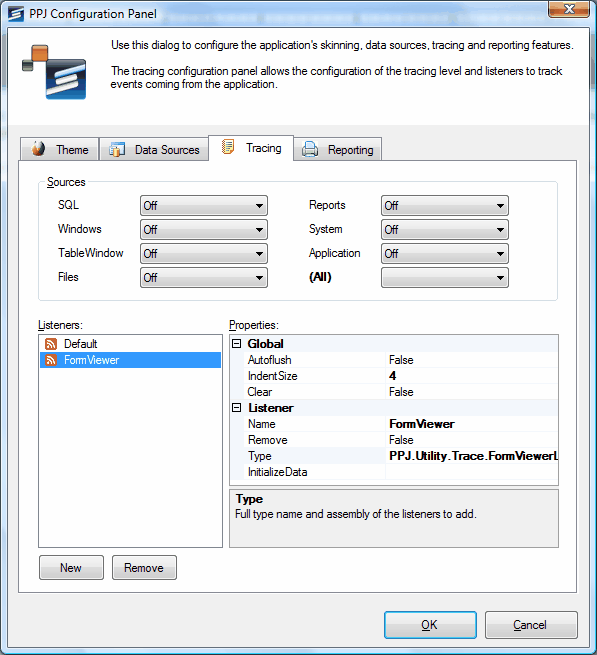Open the Files trace level dropdown
This screenshot has height=655, width=597.
204,277
